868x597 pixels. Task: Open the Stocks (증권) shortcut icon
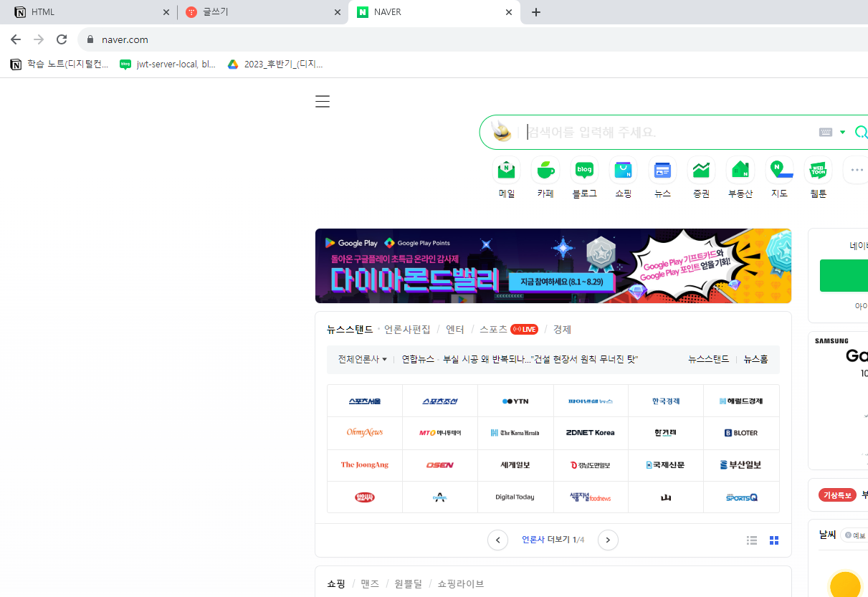click(x=701, y=170)
